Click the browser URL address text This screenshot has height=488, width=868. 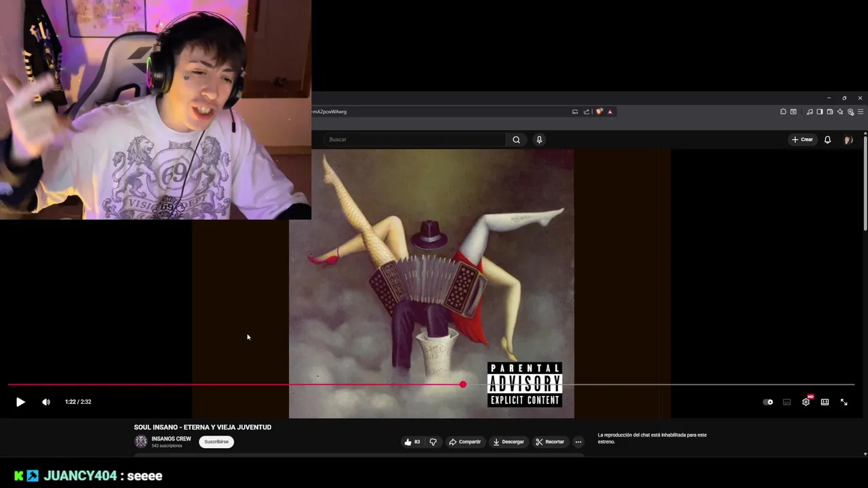(x=330, y=112)
